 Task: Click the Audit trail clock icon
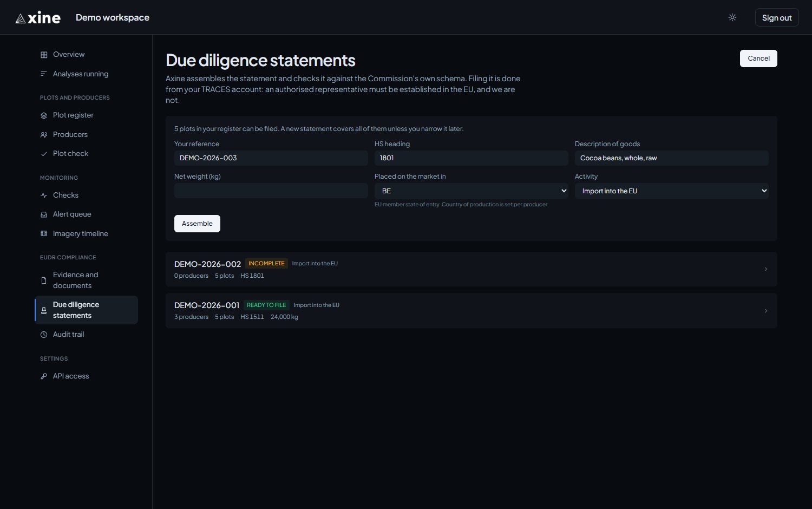(44, 335)
